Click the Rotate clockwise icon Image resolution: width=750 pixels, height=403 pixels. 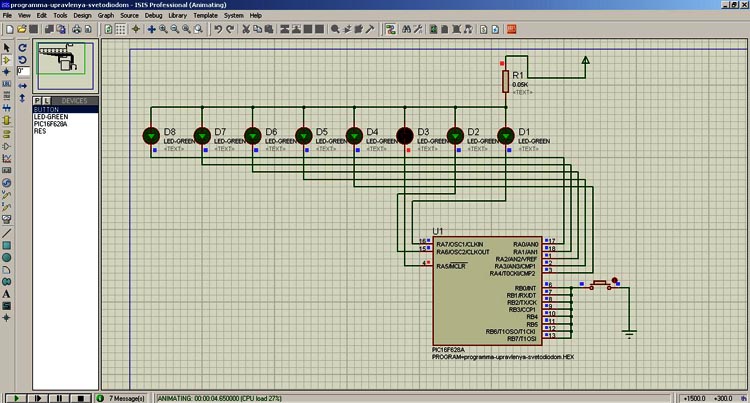tap(22, 47)
